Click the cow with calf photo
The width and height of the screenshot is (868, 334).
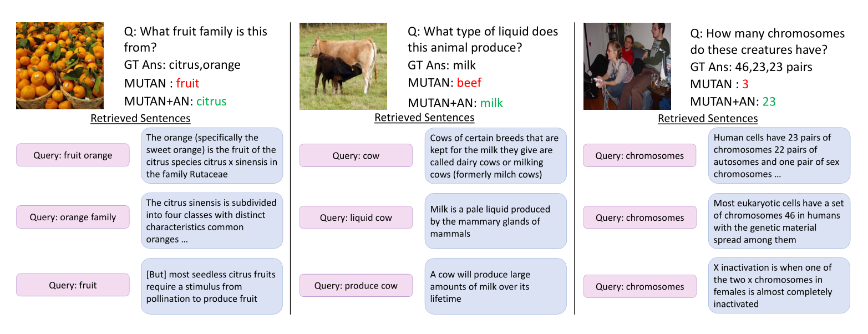click(x=343, y=66)
